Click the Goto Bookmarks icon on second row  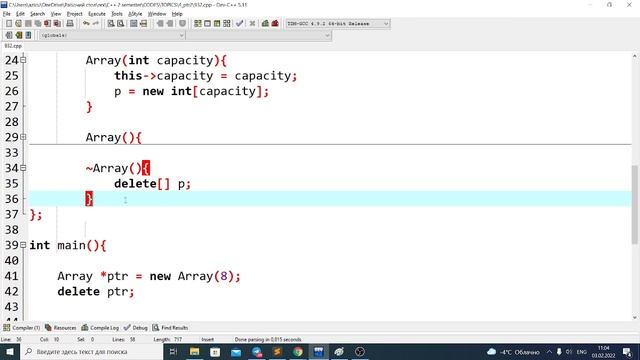tap(28, 36)
